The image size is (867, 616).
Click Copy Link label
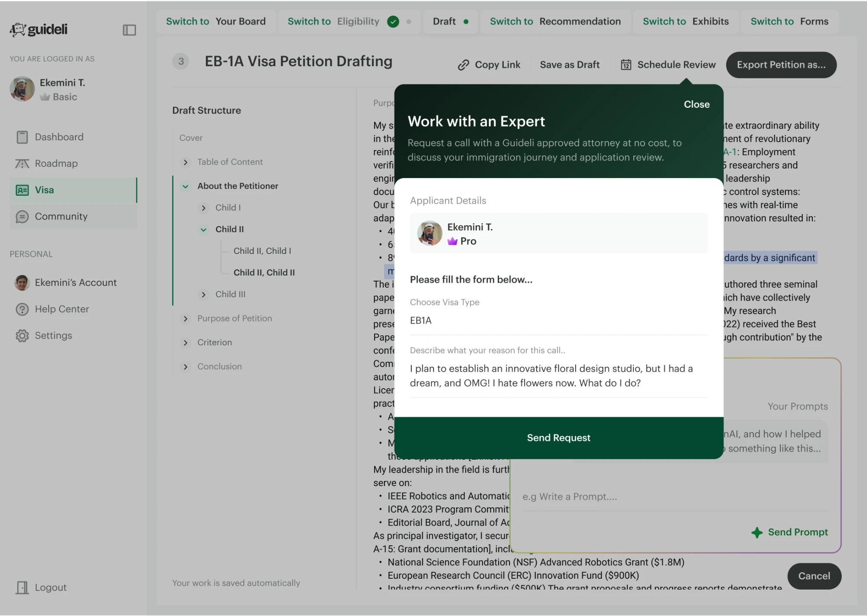click(497, 65)
